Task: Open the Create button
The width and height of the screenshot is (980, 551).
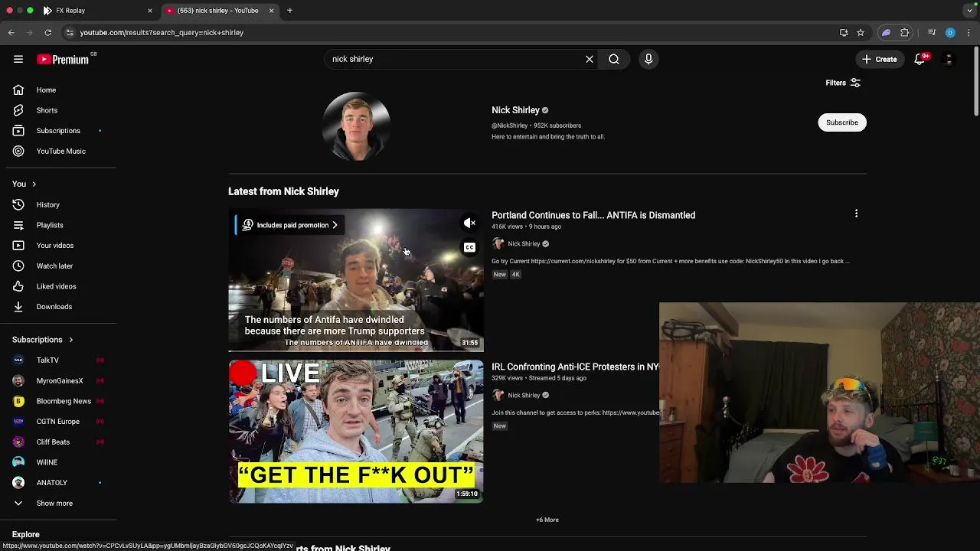Action: pyautogui.click(x=879, y=59)
